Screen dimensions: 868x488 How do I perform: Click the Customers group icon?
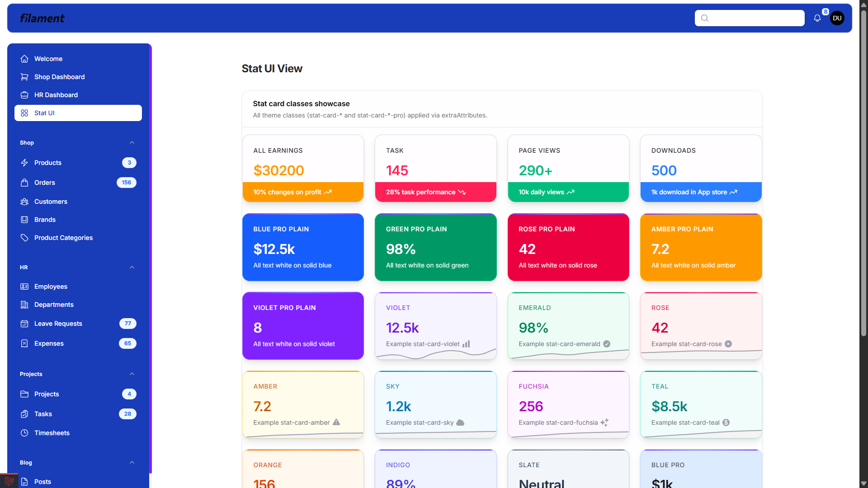pyautogui.click(x=24, y=202)
